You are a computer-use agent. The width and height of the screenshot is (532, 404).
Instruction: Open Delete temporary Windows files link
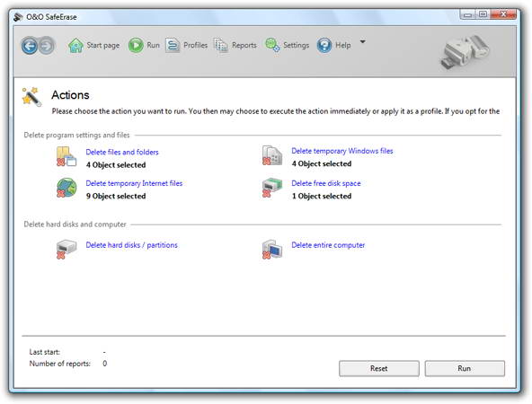coord(342,151)
